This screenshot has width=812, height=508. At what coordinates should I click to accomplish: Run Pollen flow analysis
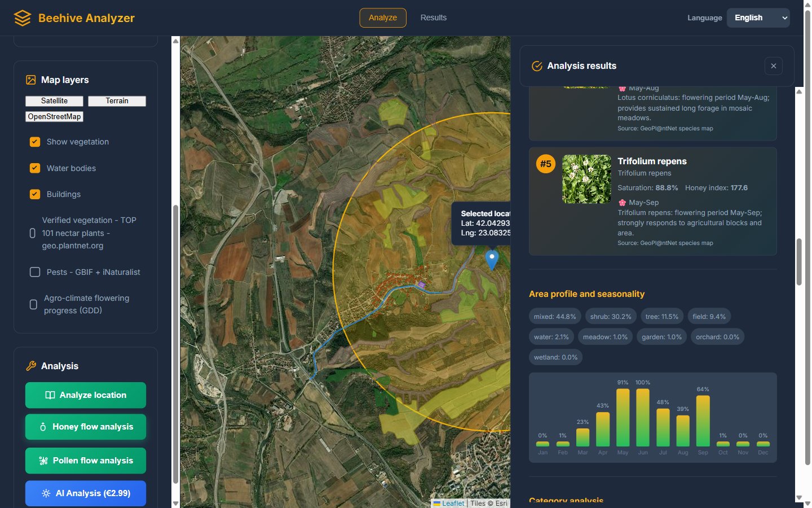[x=86, y=461]
